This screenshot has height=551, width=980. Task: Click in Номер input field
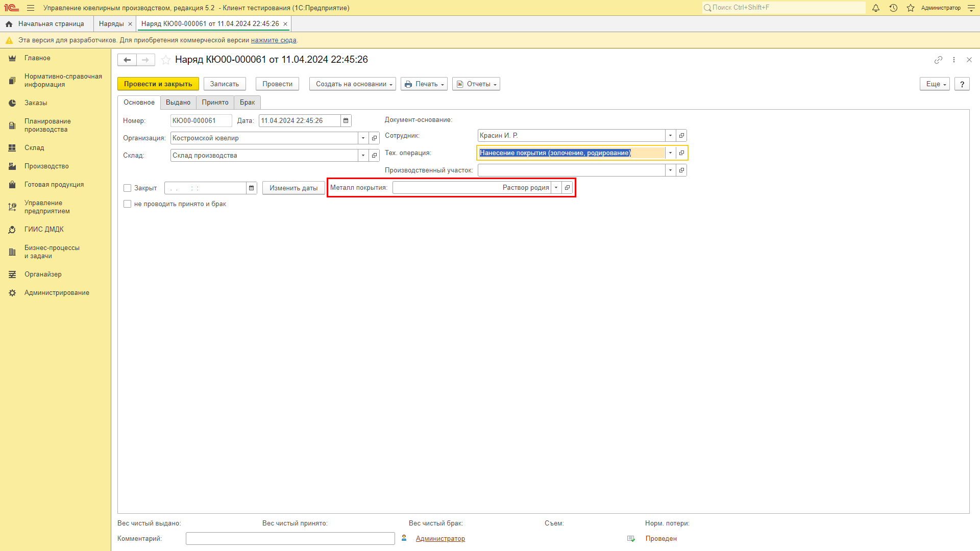coord(201,121)
